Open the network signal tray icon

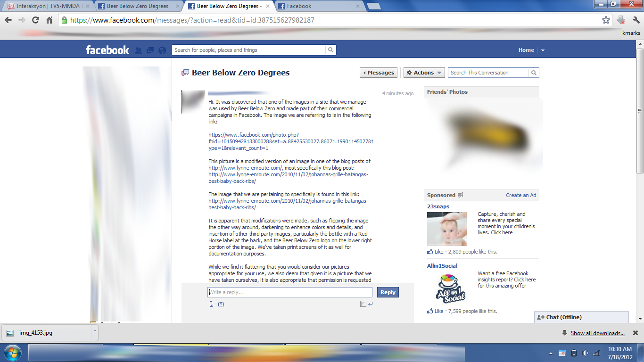pos(596,353)
